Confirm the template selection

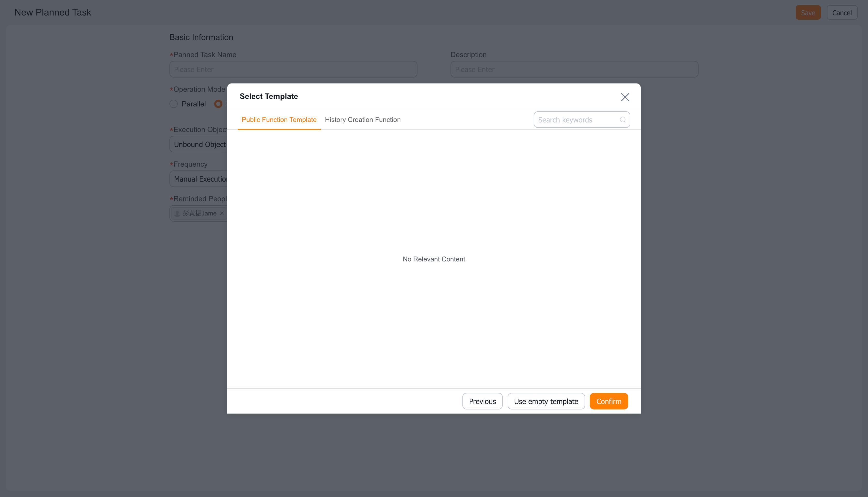coord(609,401)
